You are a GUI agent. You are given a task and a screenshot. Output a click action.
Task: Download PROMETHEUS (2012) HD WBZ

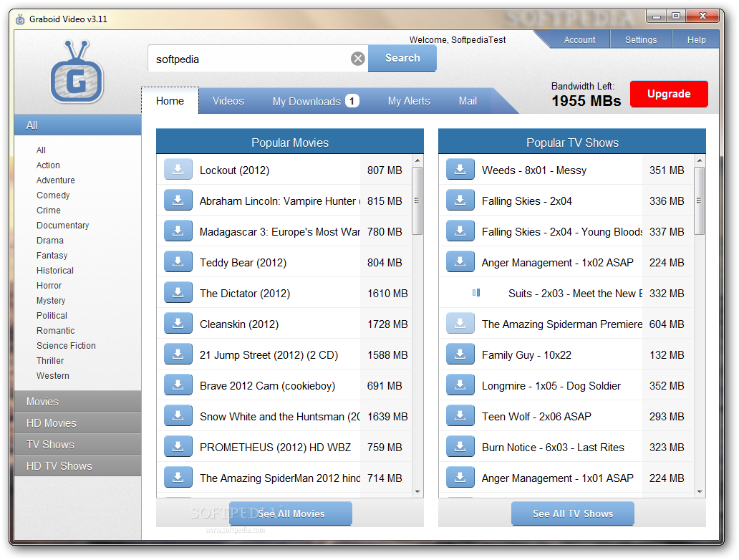(x=178, y=446)
